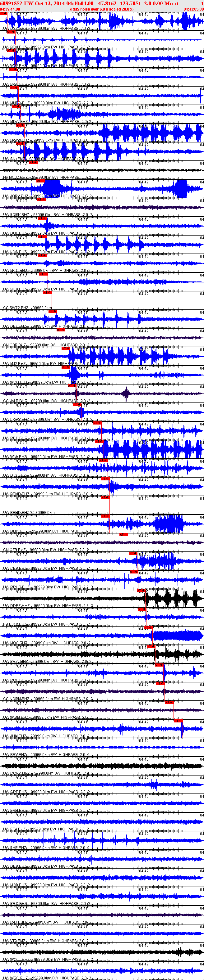Image resolution: width=204 pixels, height=980 pixels.
Task: Select the UW SNI EHZ trace label
Action: tap(46, 159)
